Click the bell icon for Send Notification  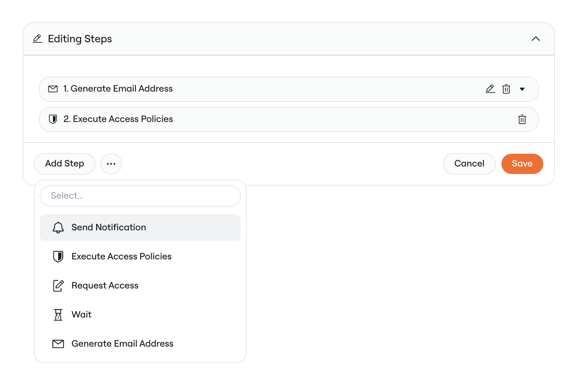coord(58,228)
